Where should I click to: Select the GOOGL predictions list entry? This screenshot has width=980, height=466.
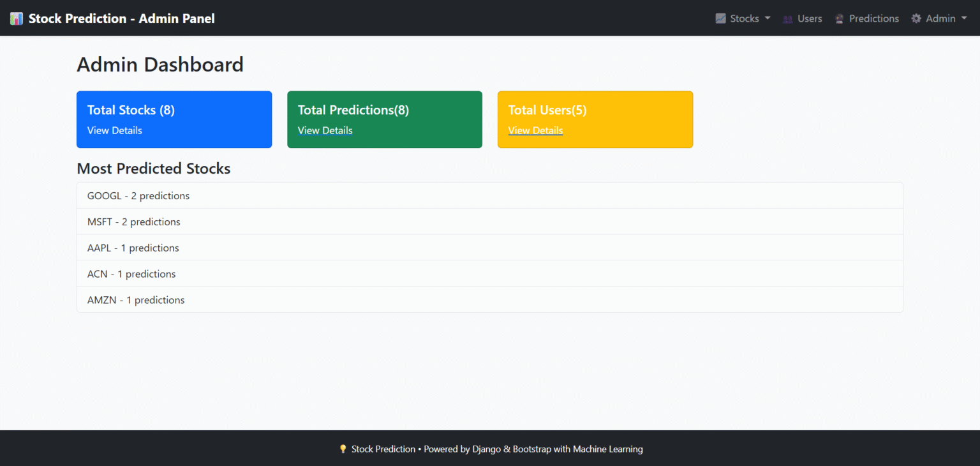point(138,195)
